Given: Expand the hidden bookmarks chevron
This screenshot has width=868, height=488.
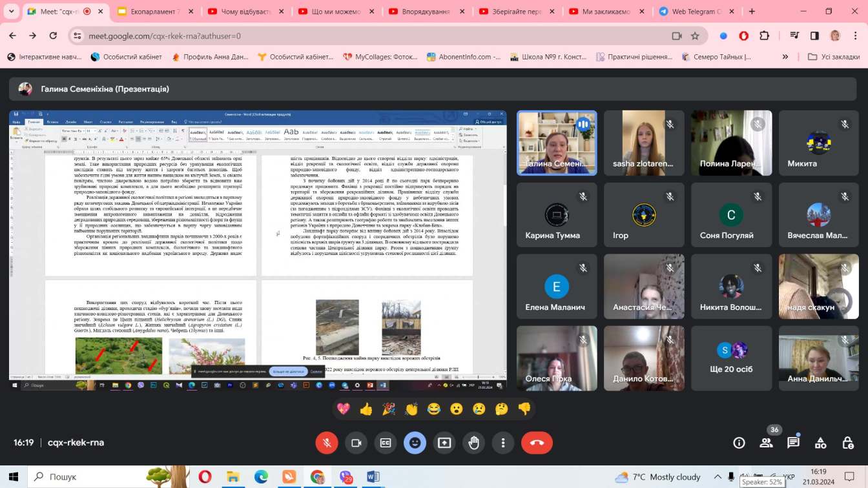Looking at the screenshot, I should [x=785, y=57].
